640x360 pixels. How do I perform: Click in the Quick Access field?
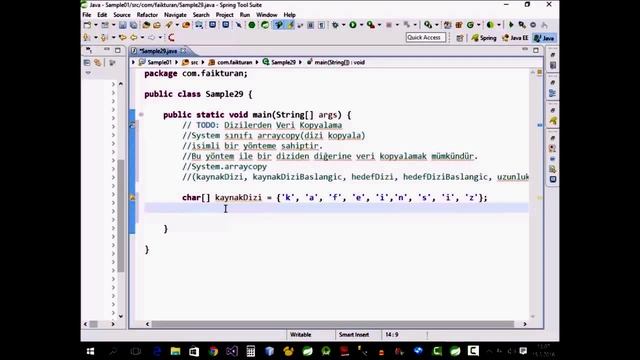point(425,38)
